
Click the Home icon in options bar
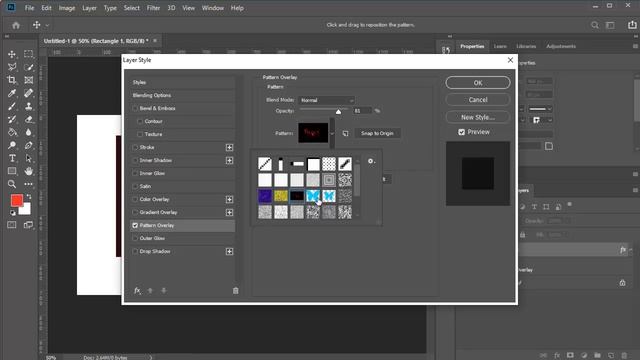[x=16, y=25]
